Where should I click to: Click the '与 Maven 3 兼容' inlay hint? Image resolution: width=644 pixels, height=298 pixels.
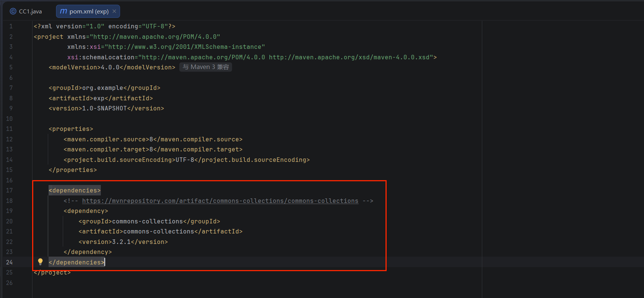[206, 67]
